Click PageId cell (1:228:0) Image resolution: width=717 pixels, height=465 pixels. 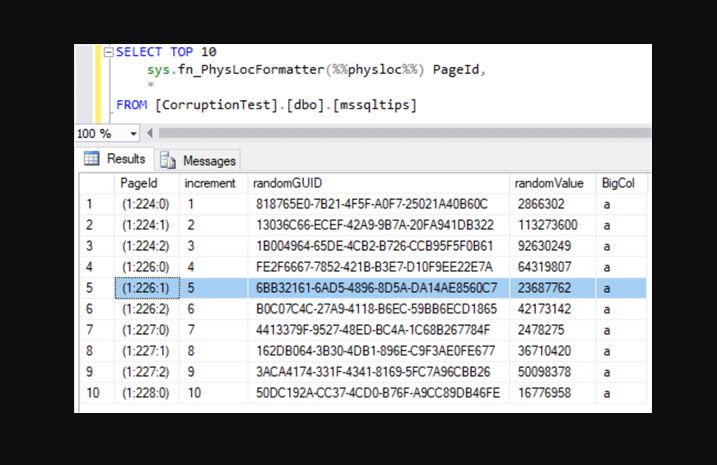(146, 393)
